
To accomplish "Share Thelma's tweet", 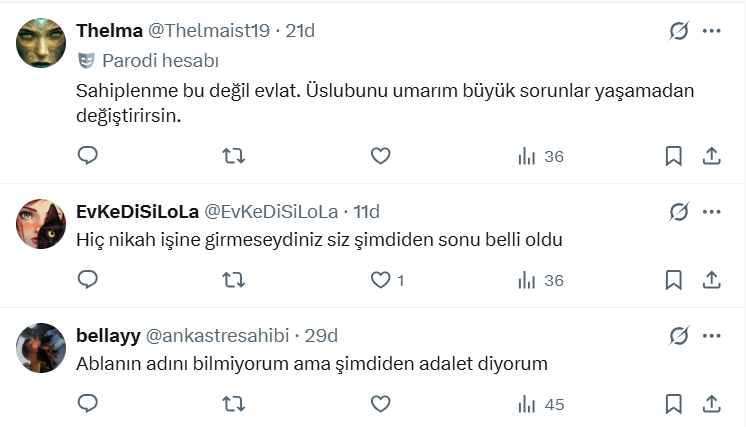I will click(x=712, y=156).
